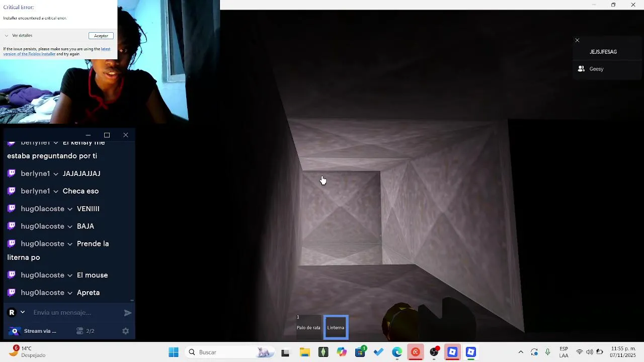
Task: Open the clock showing 11:55 p. m.
Action: (623, 352)
